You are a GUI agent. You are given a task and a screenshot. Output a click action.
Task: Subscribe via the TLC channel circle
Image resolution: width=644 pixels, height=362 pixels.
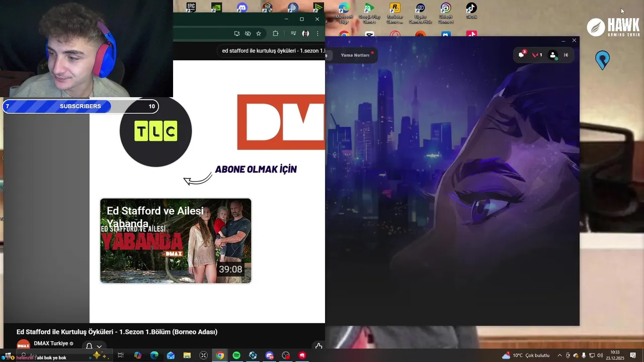[x=155, y=131]
